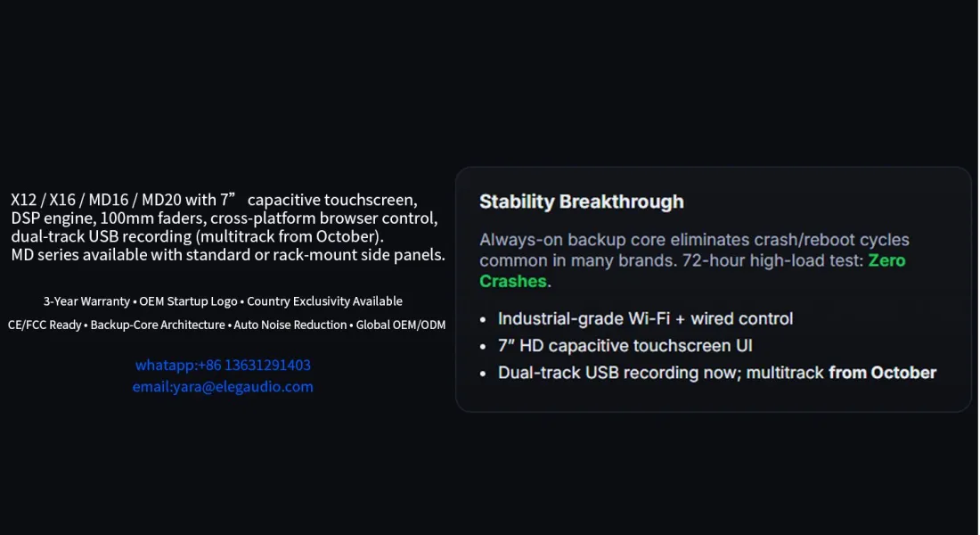Click the 3-Year Warranty text
980x535 pixels.
pyautogui.click(x=86, y=301)
